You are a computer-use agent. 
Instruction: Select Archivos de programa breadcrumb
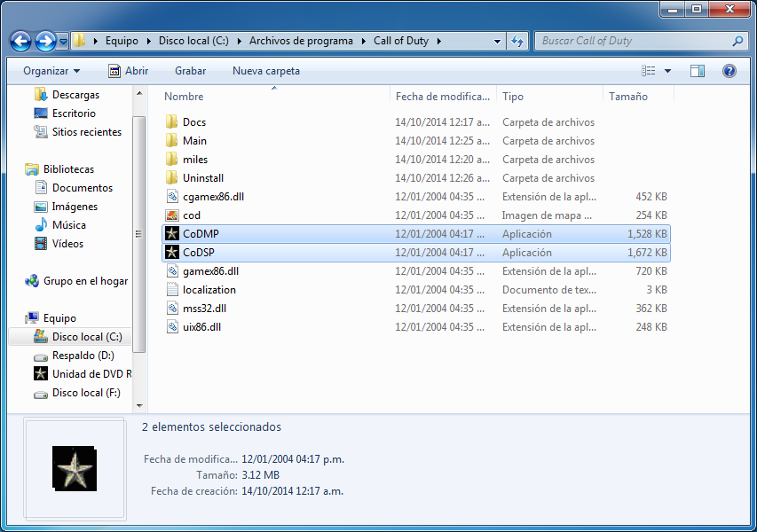301,41
